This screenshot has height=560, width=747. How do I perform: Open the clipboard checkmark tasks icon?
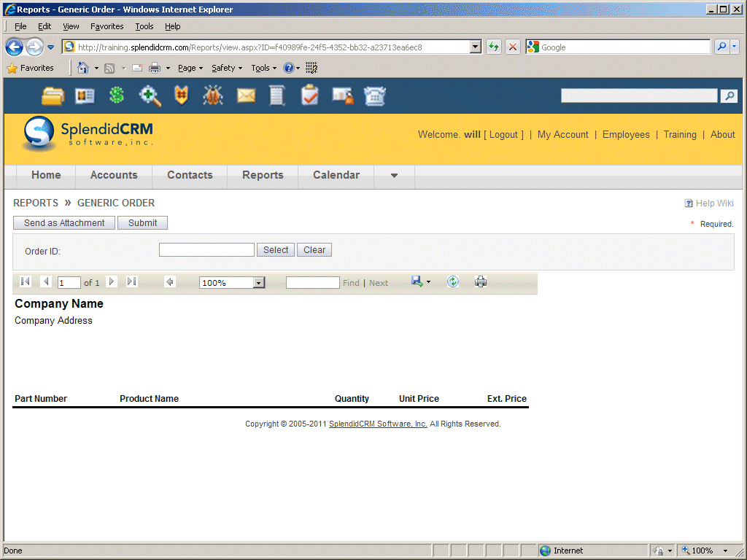(310, 96)
